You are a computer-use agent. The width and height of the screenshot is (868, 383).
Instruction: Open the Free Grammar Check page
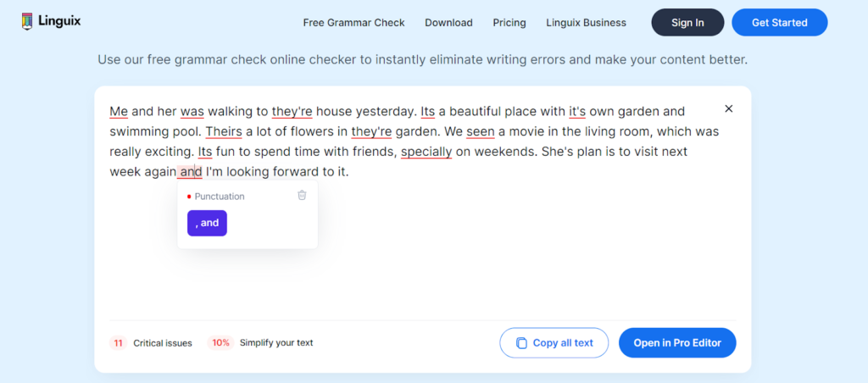tap(353, 23)
